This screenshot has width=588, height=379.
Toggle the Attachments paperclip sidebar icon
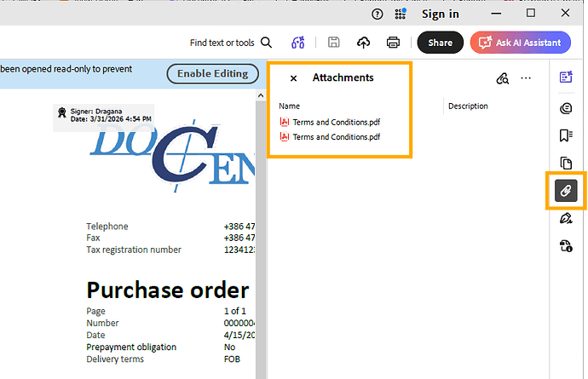[x=566, y=191]
